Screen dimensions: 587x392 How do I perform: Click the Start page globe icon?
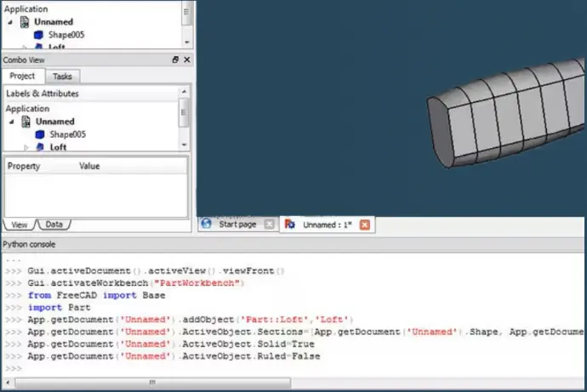pos(207,224)
